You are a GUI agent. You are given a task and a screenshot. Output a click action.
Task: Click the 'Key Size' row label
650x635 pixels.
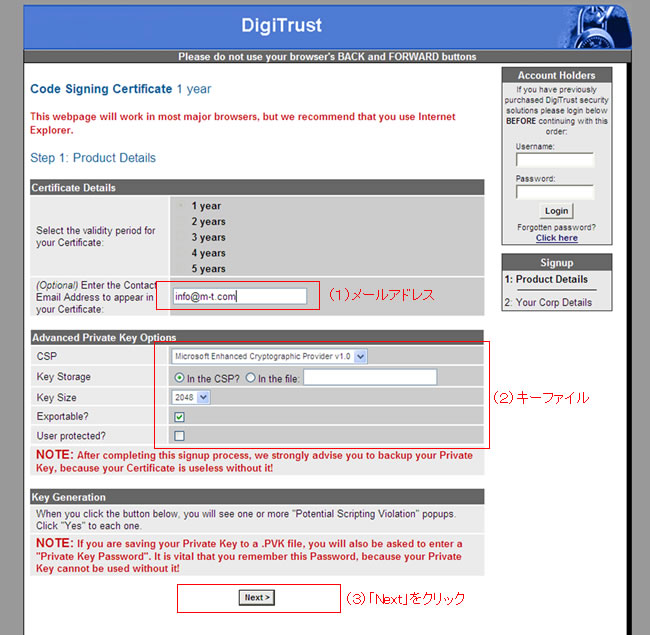56,397
